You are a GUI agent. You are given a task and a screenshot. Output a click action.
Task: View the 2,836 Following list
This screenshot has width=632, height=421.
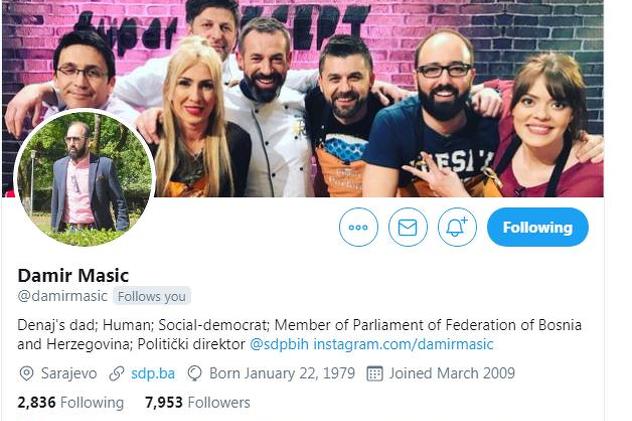(71, 402)
